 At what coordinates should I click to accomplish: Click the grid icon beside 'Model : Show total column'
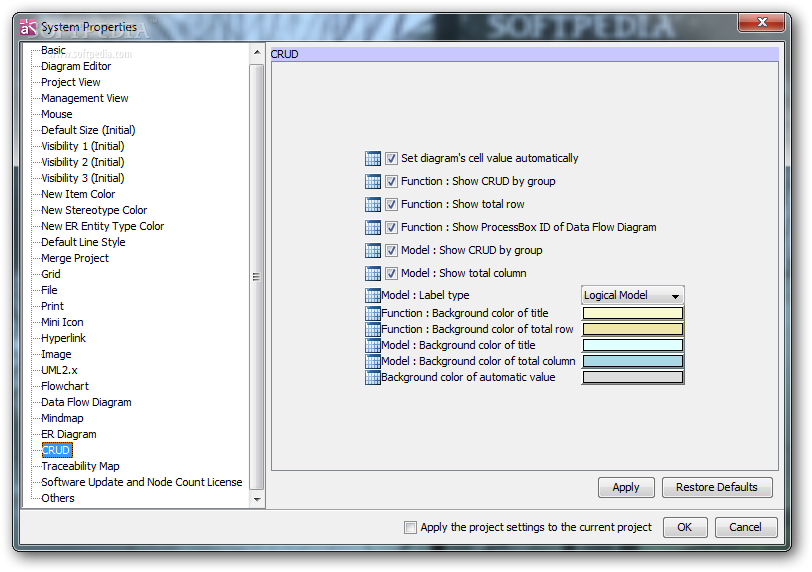(372, 273)
